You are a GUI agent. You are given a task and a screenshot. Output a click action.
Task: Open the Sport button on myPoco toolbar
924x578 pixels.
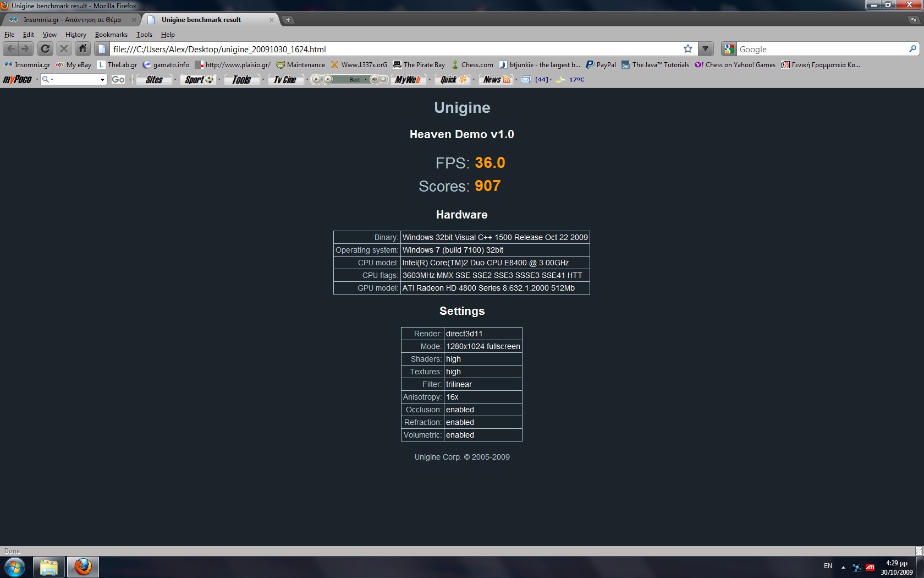(x=199, y=79)
